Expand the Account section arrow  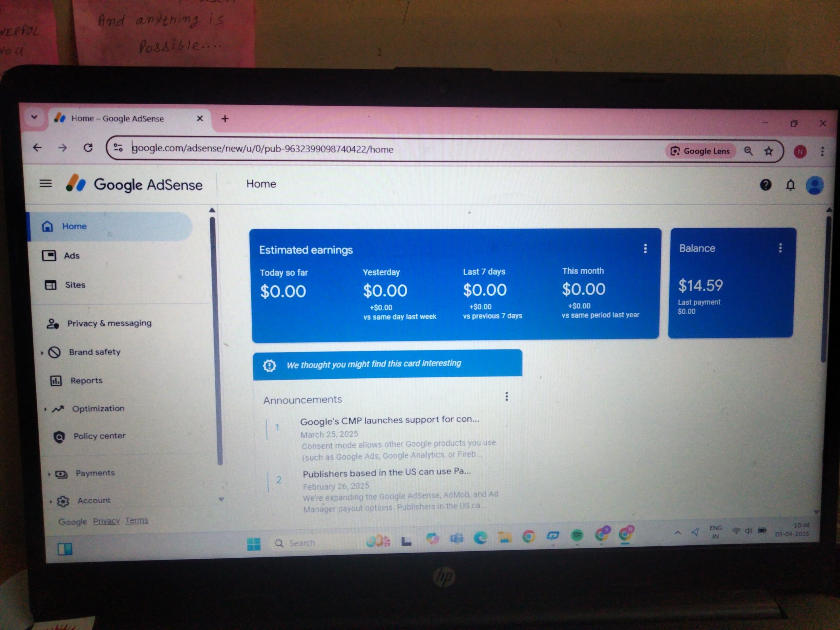point(51,502)
